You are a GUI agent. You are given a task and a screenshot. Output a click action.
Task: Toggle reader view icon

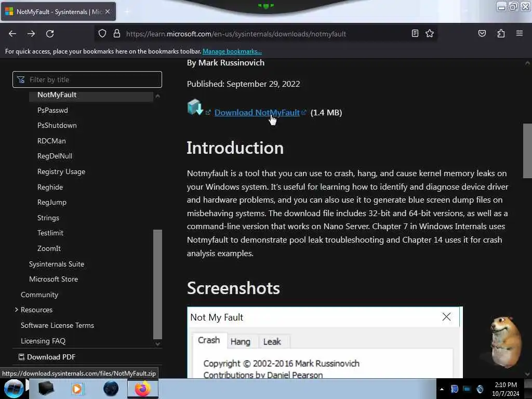coord(415,33)
